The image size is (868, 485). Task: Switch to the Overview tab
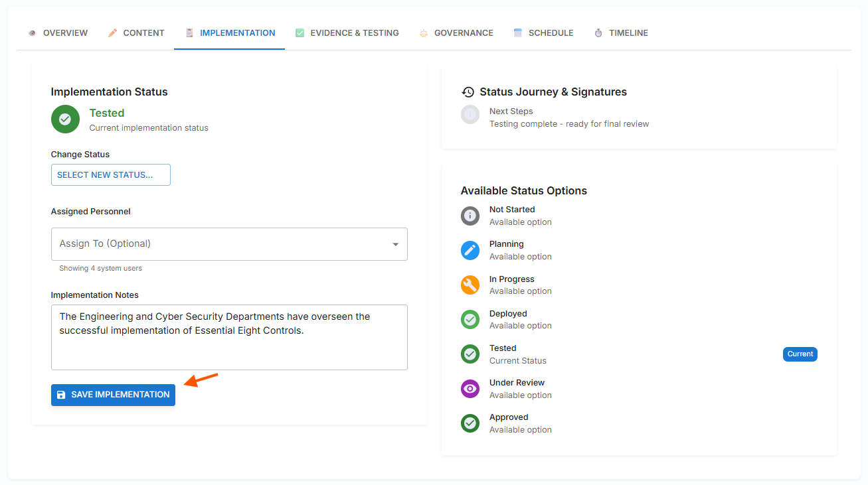(x=58, y=33)
